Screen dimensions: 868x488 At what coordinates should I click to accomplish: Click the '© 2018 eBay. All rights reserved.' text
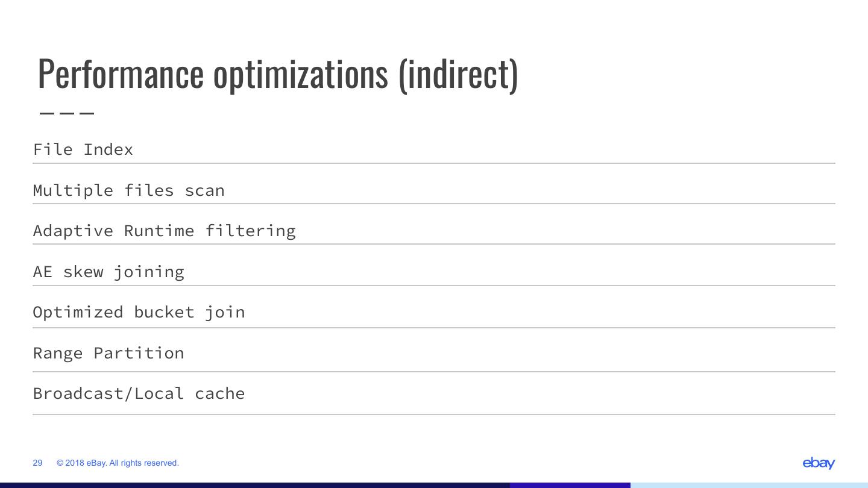point(118,463)
